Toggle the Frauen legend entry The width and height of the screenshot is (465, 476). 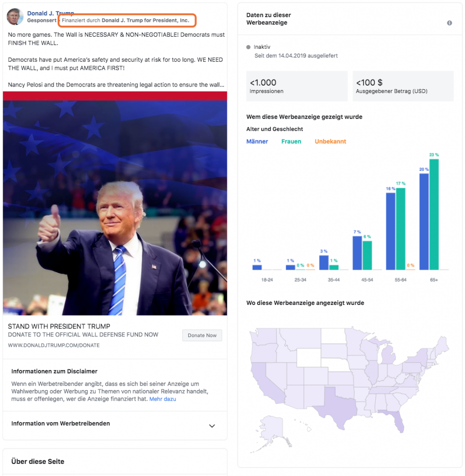coord(291,141)
